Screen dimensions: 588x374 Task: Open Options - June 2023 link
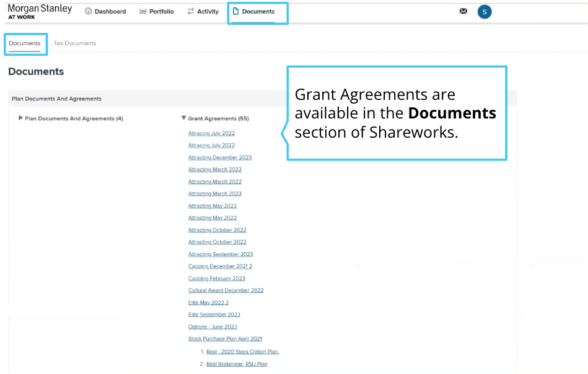[x=213, y=327]
